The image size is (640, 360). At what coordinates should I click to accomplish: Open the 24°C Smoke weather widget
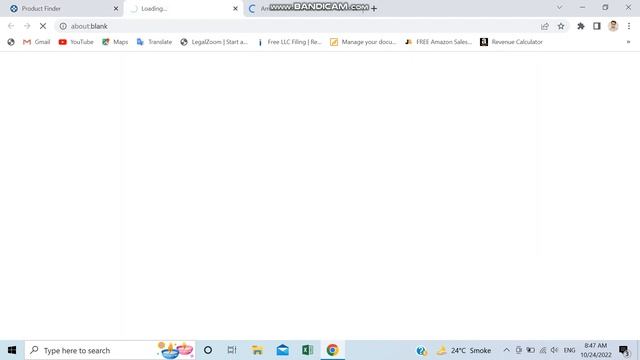(464, 350)
